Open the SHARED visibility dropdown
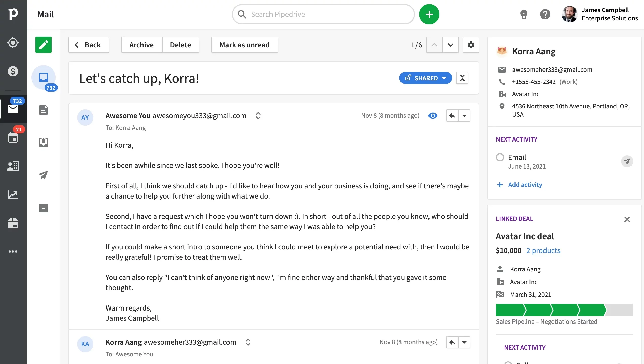Image resolution: width=644 pixels, height=364 pixels. [x=425, y=78]
